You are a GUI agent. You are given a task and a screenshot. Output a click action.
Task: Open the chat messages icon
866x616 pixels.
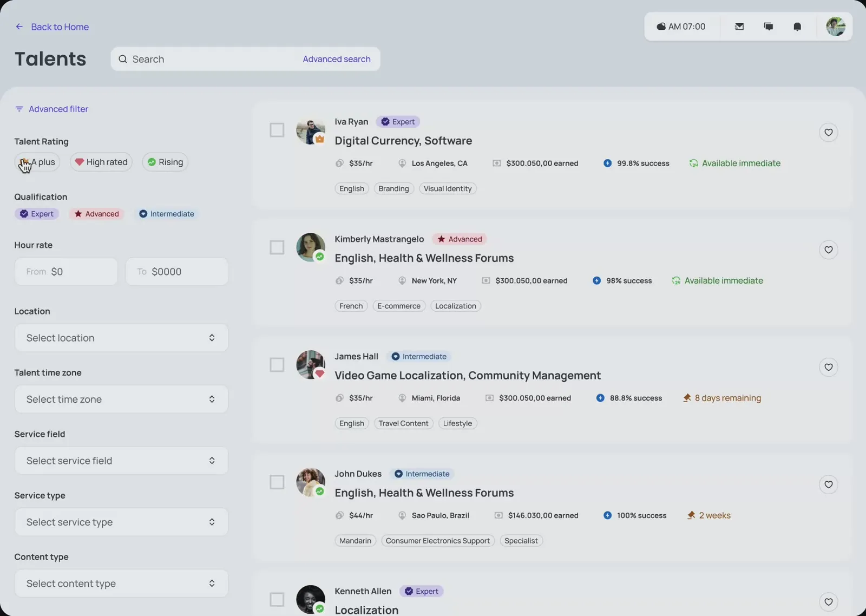click(x=768, y=27)
